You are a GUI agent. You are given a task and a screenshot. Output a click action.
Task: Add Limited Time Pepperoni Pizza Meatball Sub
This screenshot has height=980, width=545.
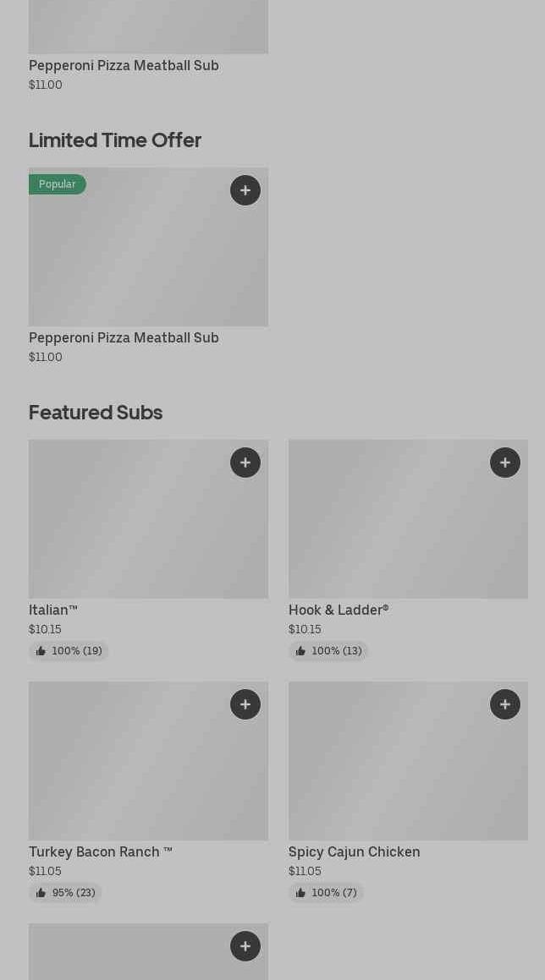point(245,190)
